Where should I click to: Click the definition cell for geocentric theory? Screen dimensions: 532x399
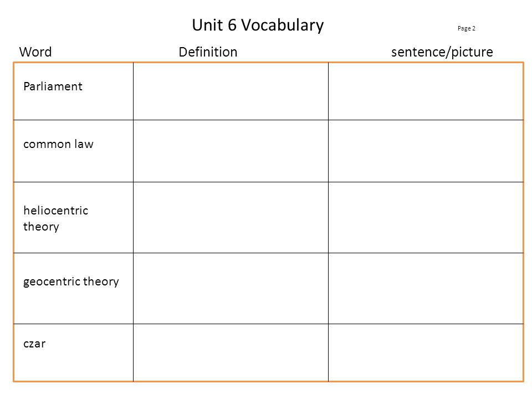click(231, 288)
